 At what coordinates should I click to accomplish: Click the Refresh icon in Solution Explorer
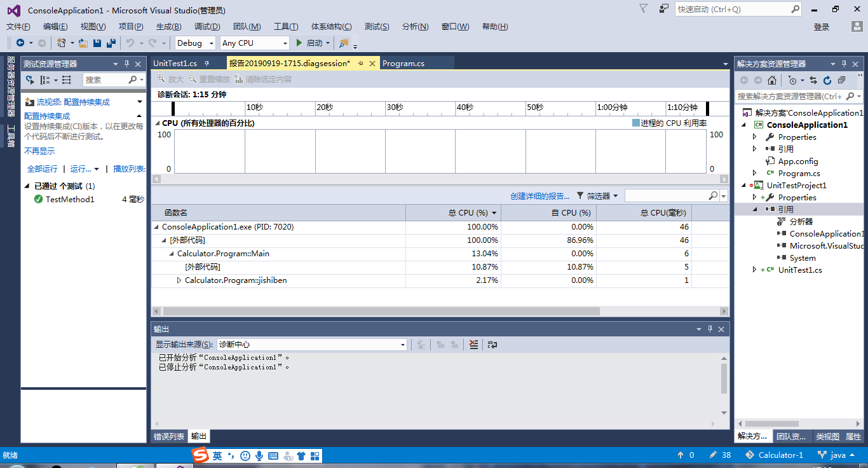pos(827,80)
